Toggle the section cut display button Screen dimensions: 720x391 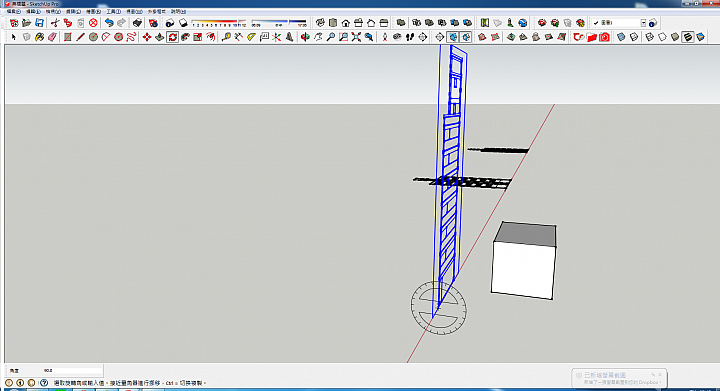click(x=466, y=37)
